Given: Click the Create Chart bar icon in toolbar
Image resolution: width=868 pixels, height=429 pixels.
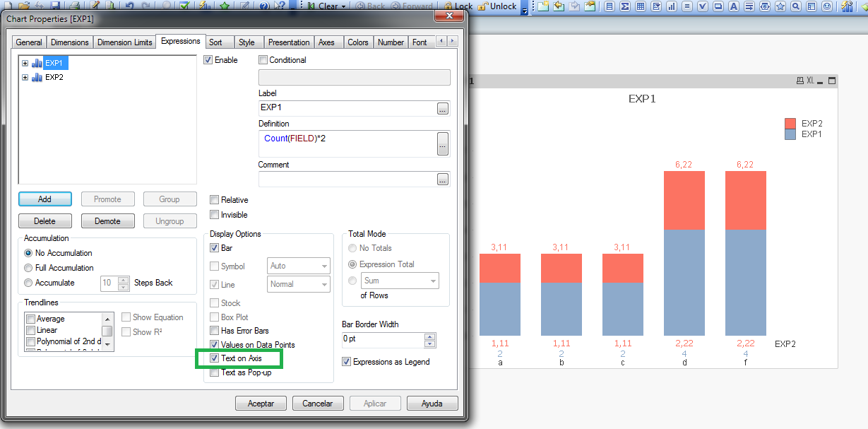Looking at the screenshot, I should [672, 6].
